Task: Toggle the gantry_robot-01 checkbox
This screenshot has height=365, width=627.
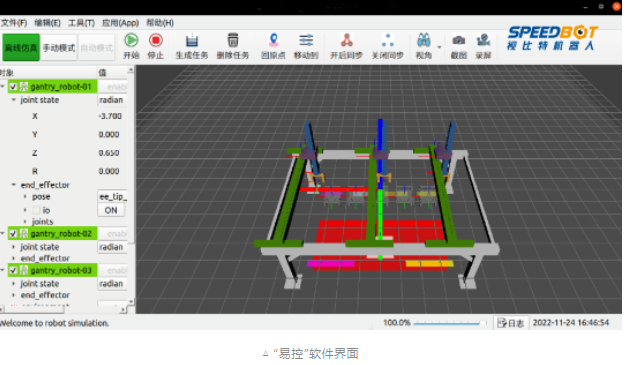Action: click(x=13, y=86)
